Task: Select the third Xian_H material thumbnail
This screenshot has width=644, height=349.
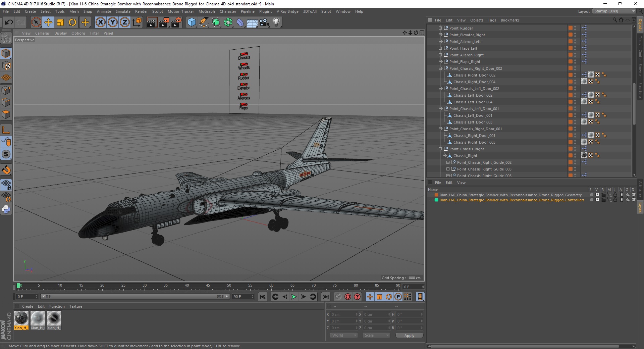Action: coord(54,320)
